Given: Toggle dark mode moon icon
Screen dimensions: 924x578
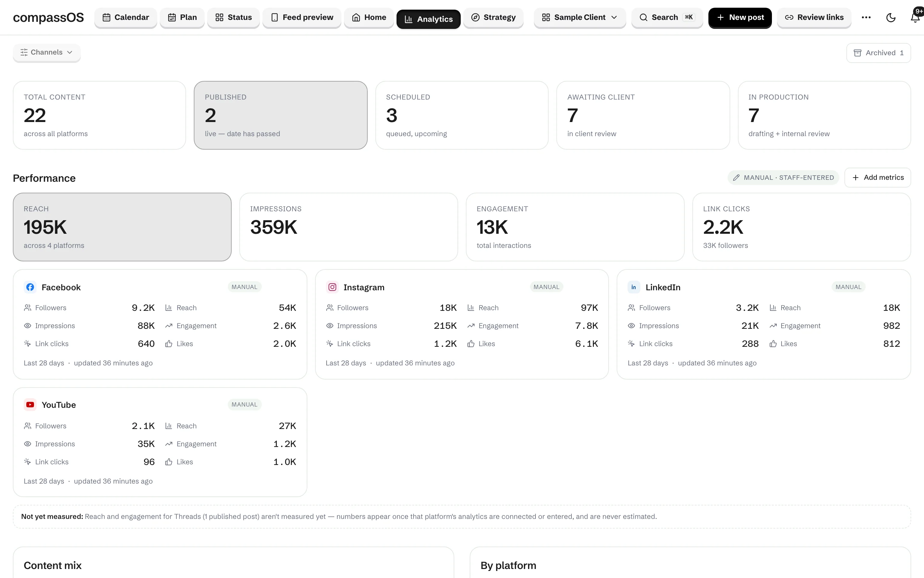Looking at the screenshot, I should [x=891, y=18].
